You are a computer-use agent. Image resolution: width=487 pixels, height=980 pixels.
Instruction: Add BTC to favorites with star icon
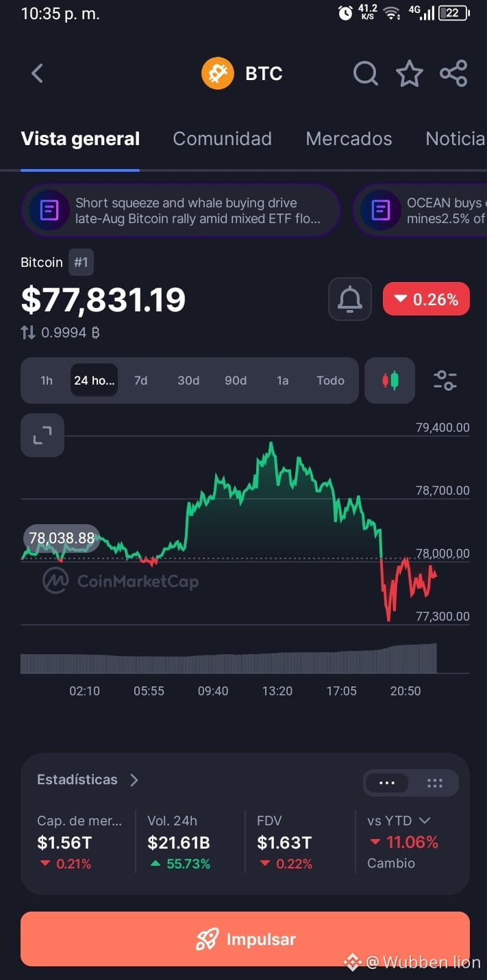tap(410, 73)
